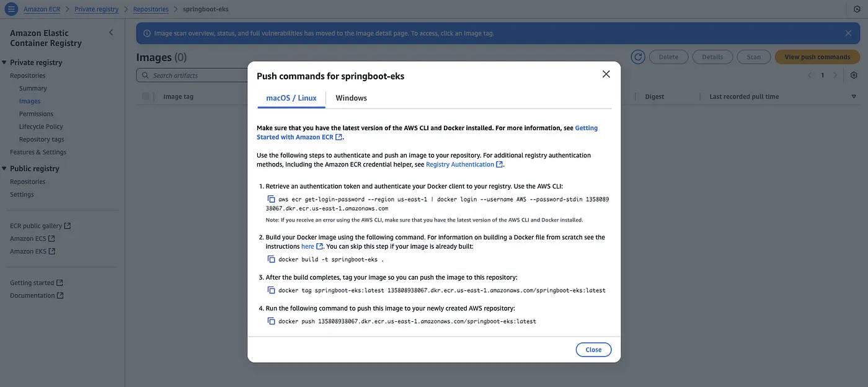Click the Delete button
This screenshot has width=868, height=387.
(668, 57)
